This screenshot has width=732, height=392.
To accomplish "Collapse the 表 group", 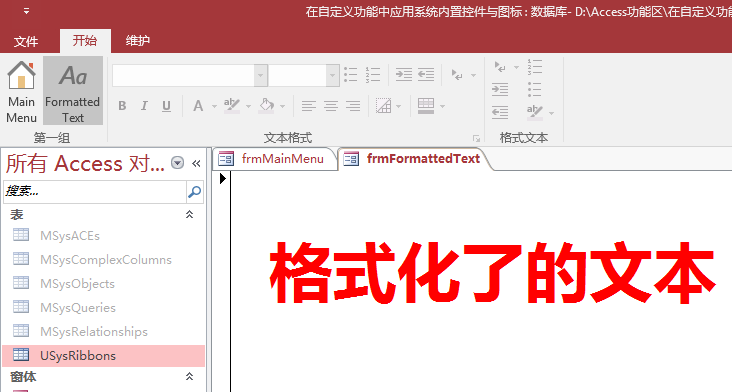I will click(189, 215).
